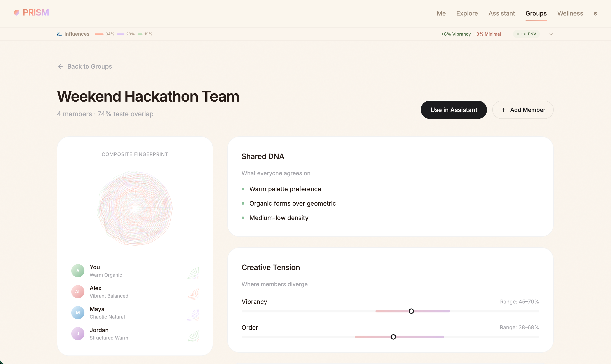This screenshot has height=364, width=611.
Task: Click Alex's AL avatar
Action: (78, 292)
